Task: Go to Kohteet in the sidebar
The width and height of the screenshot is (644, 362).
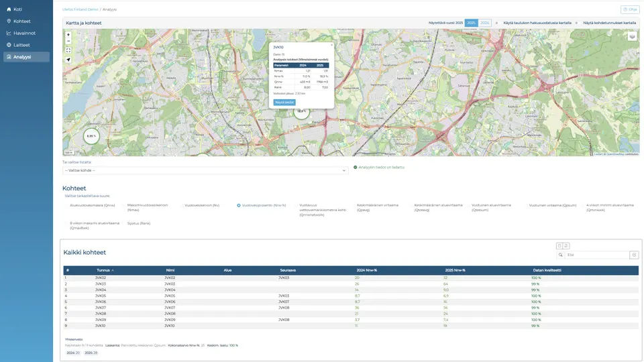Action: 26,21
